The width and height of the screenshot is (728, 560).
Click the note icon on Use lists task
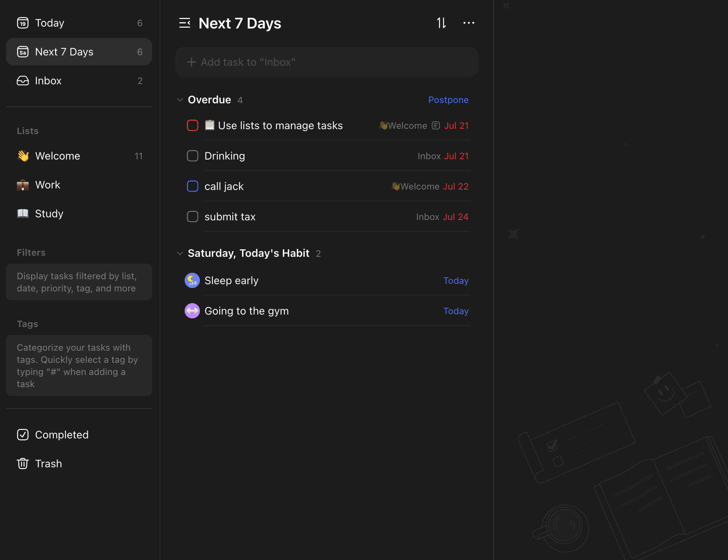coord(436,126)
